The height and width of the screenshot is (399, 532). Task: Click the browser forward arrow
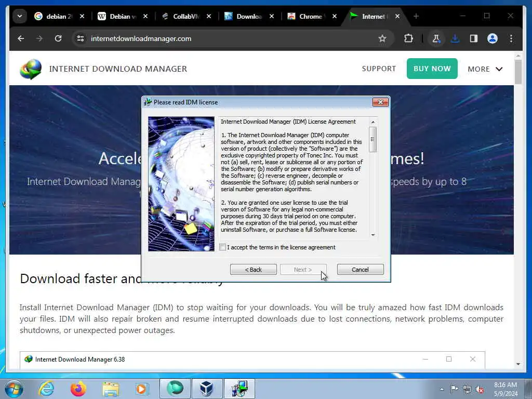pos(39,38)
